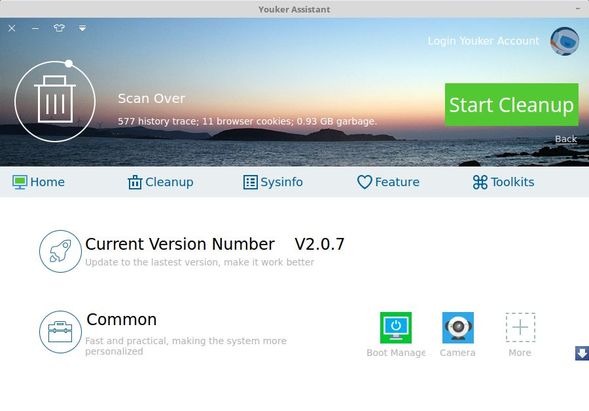Open the Toolkits tab
Viewport: 589px width, 411px height.
pos(503,182)
